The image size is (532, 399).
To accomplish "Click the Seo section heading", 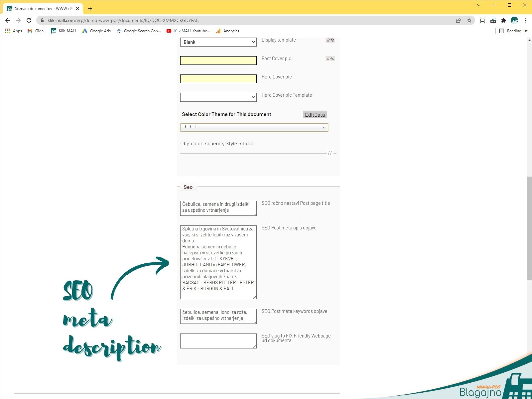I will (x=188, y=187).
